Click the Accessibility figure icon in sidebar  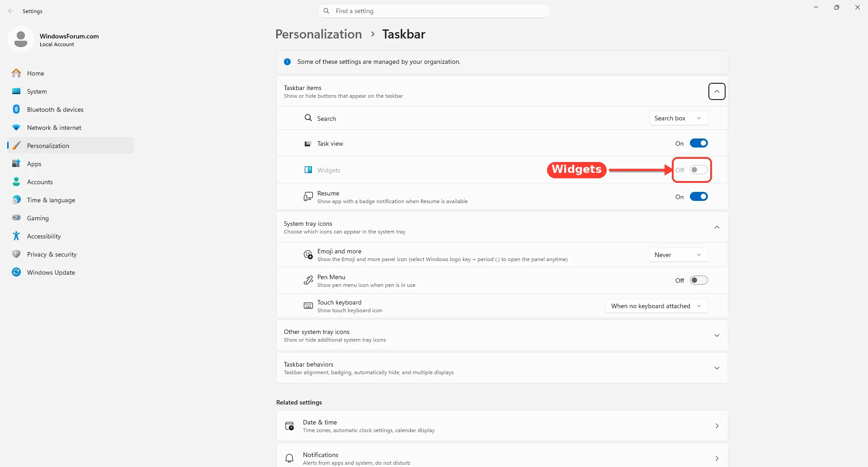(x=16, y=236)
